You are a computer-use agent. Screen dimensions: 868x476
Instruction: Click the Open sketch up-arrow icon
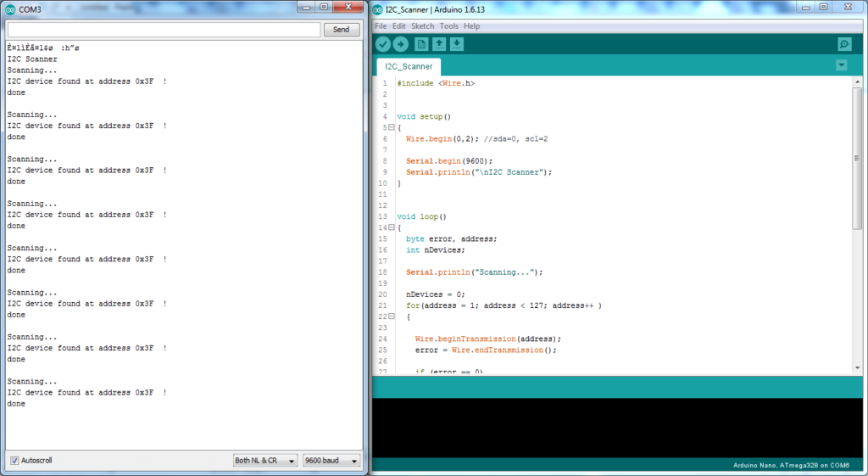[x=439, y=44]
